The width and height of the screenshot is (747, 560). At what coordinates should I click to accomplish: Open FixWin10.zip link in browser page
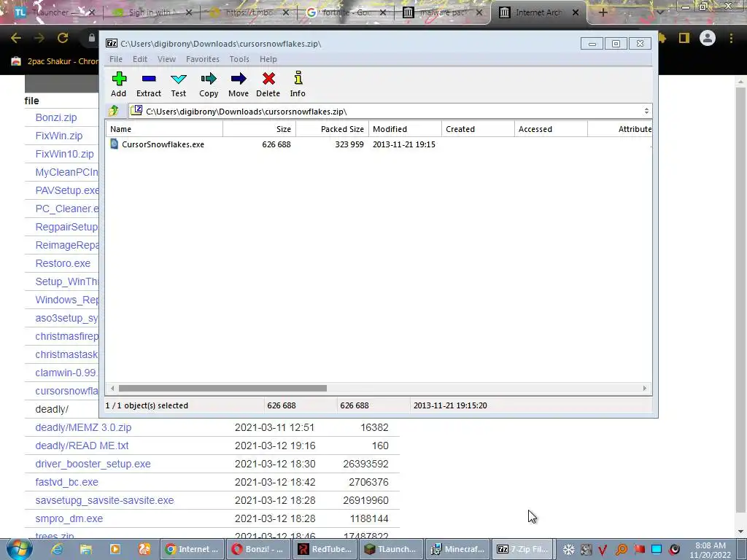click(x=64, y=154)
